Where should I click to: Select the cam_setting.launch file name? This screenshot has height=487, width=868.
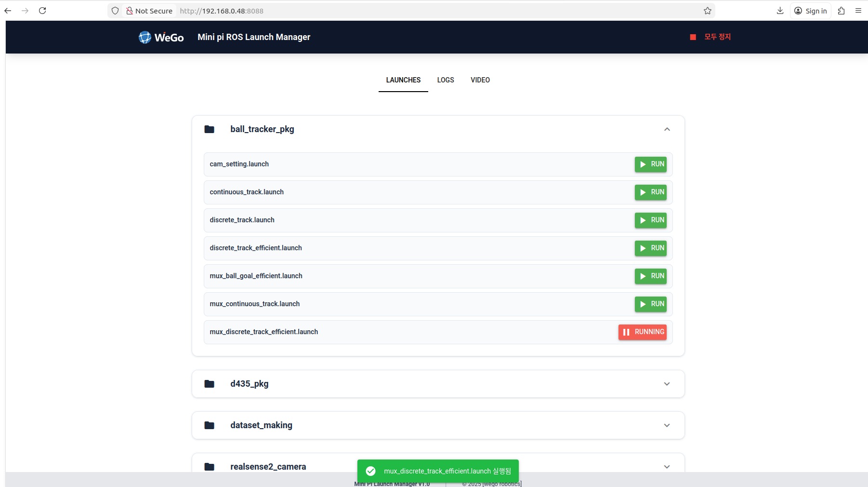click(239, 164)
